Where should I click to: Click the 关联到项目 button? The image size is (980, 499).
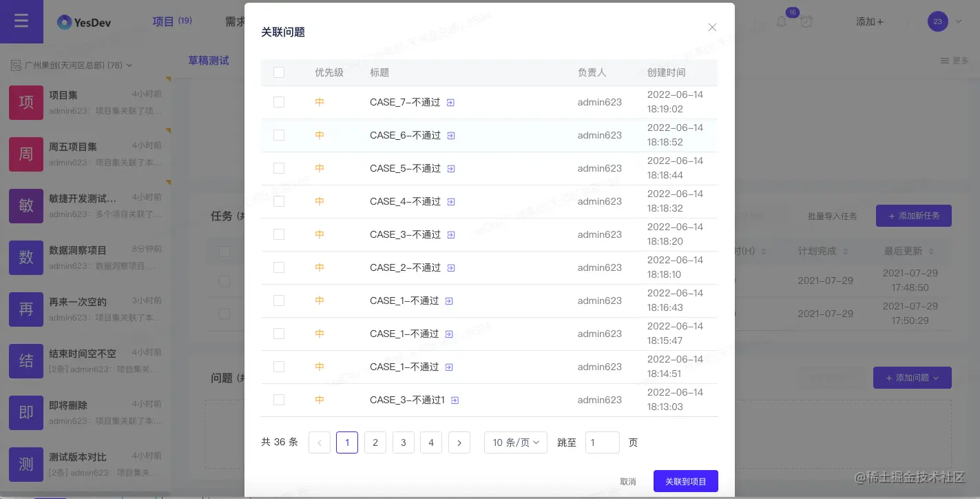686,481
